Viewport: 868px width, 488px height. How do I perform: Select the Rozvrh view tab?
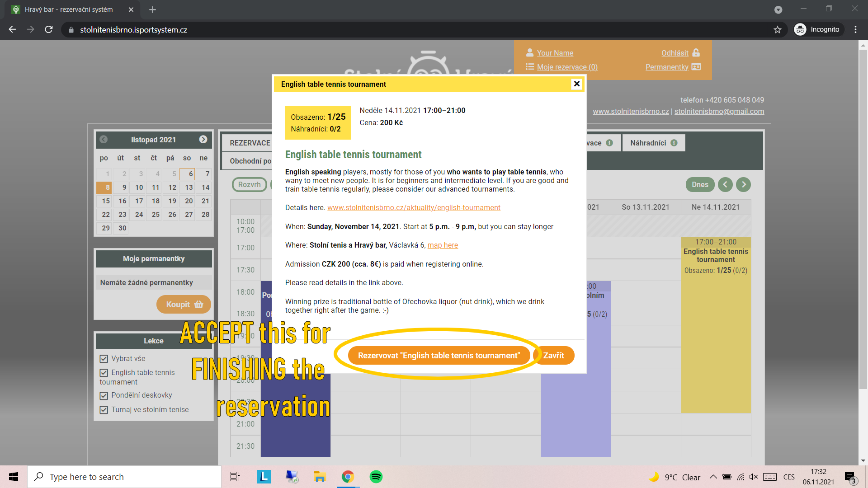click(x=249, y=184)
